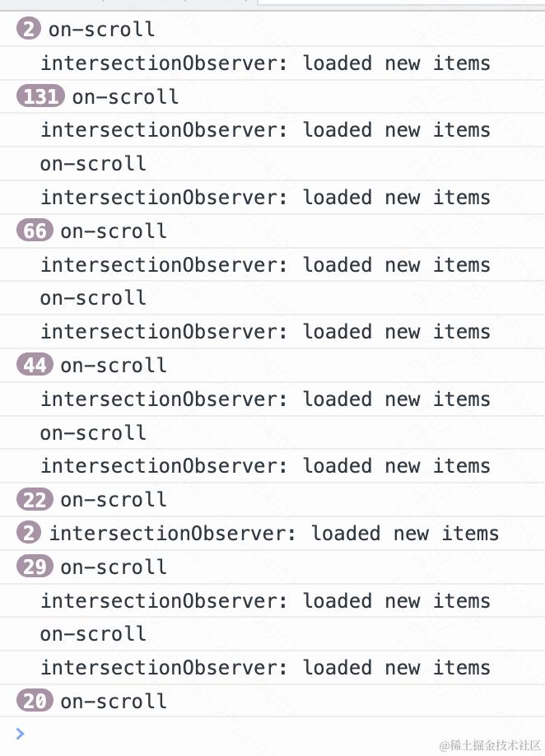Click the 2 badge beside first on-scroll
545x756 pixels.
pos(29,29)
